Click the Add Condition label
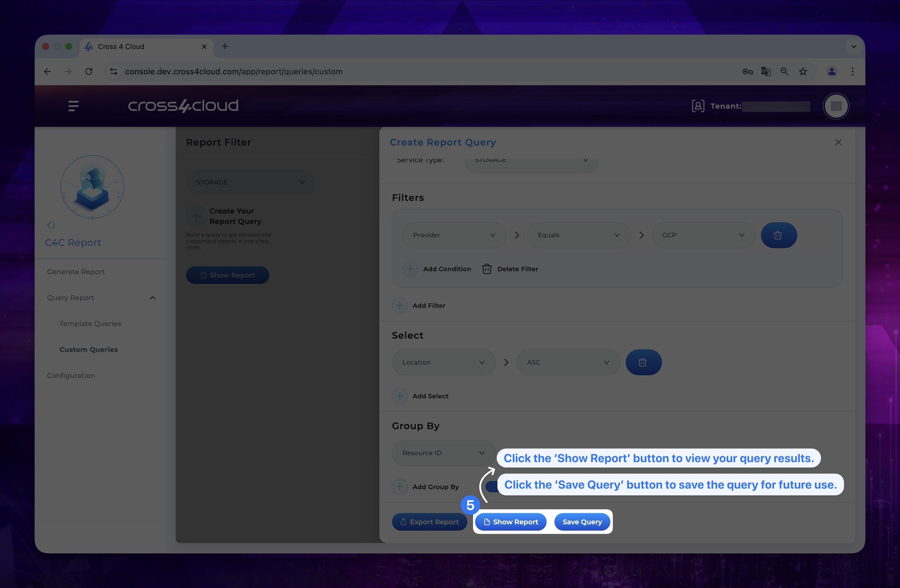 [447, 269]
